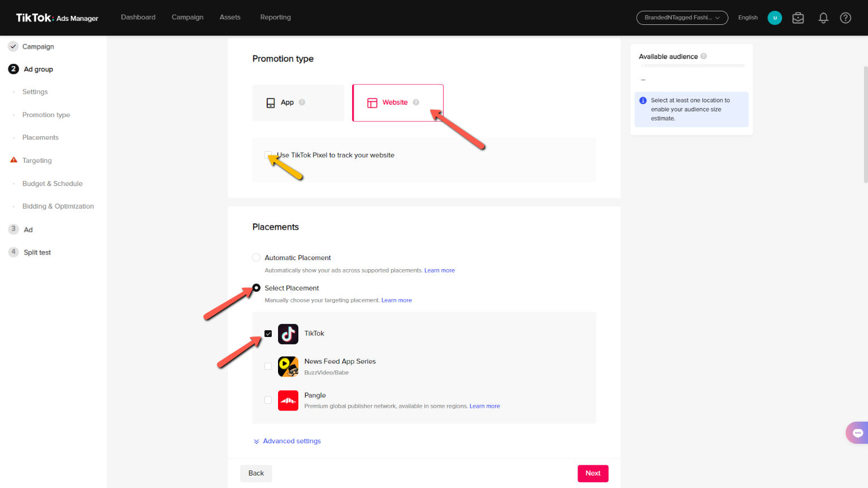Image resolution: width=868 pixels, height=488 pixels.
Task: Check the Pangle placement checkbox
Action: pyautogui.click(x=268, y=400)
